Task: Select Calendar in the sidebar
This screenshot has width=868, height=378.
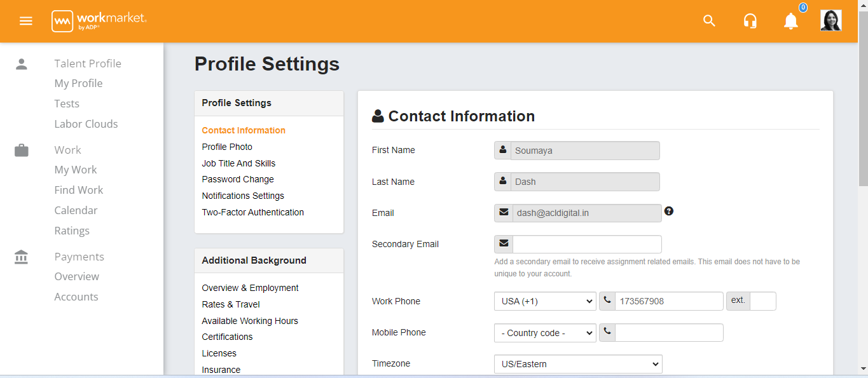Action: click(76, 210)
